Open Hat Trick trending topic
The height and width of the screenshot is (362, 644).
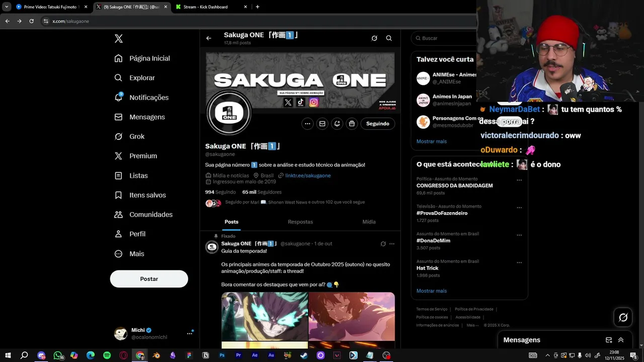(428, 268)
